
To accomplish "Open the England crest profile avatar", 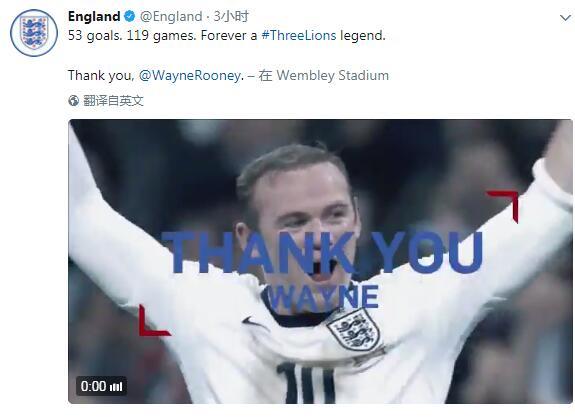I will coord(34,33).
